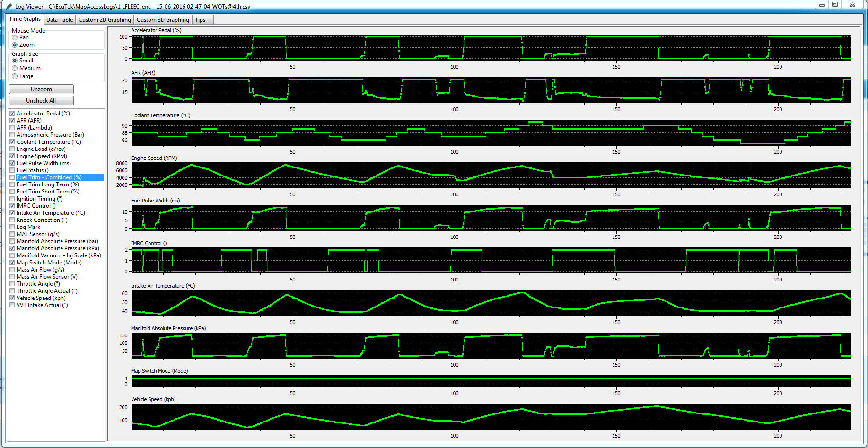Open the Custom 2D Graphing tab

click(105, 20)
